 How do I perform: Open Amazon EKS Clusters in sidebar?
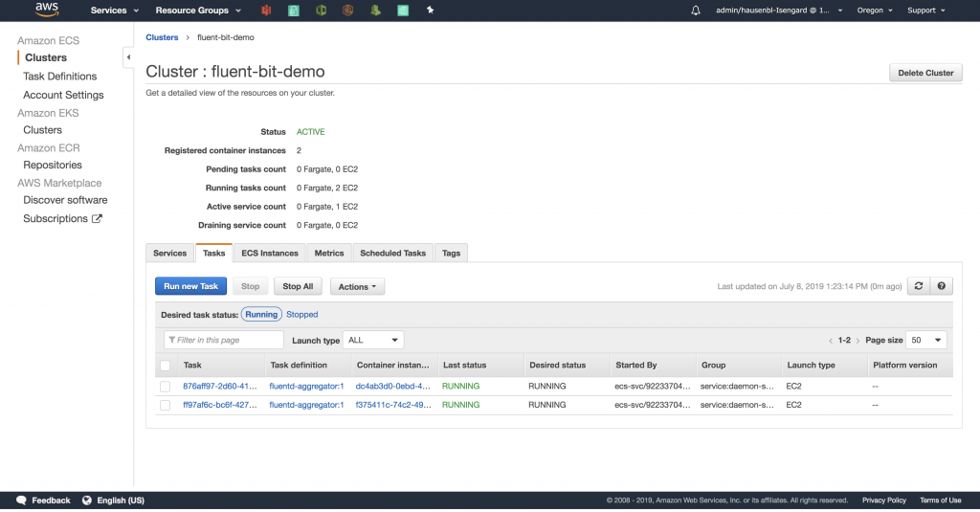(42, 130)
